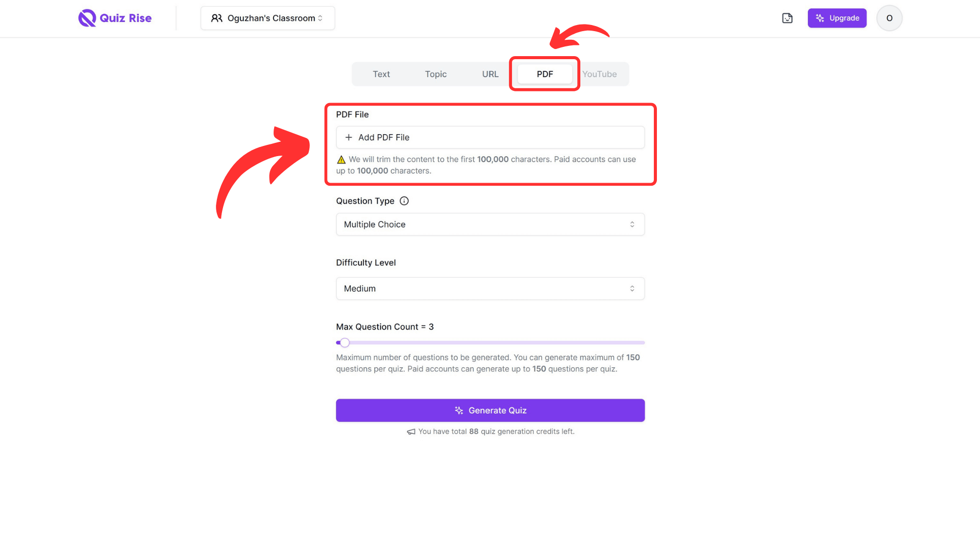
Task: Click the PDF tab
Action: [545, 74]
